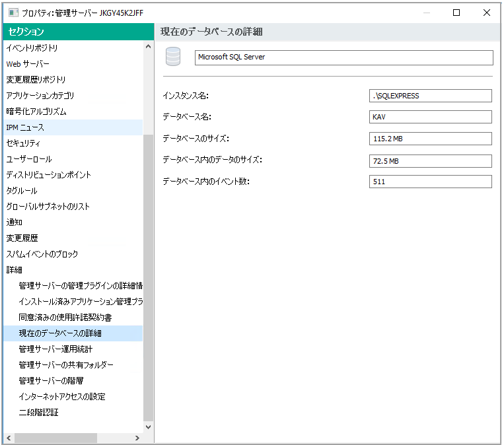Maximize the properties window

click(456, 13)
